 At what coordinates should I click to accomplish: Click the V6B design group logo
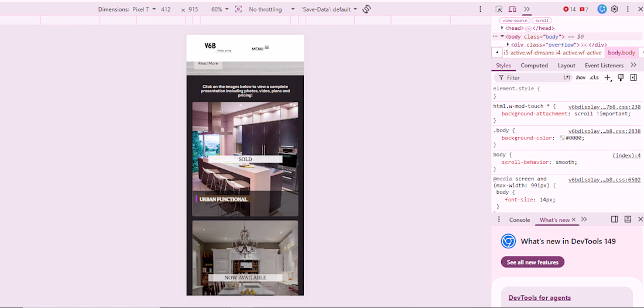click(218, 47)
